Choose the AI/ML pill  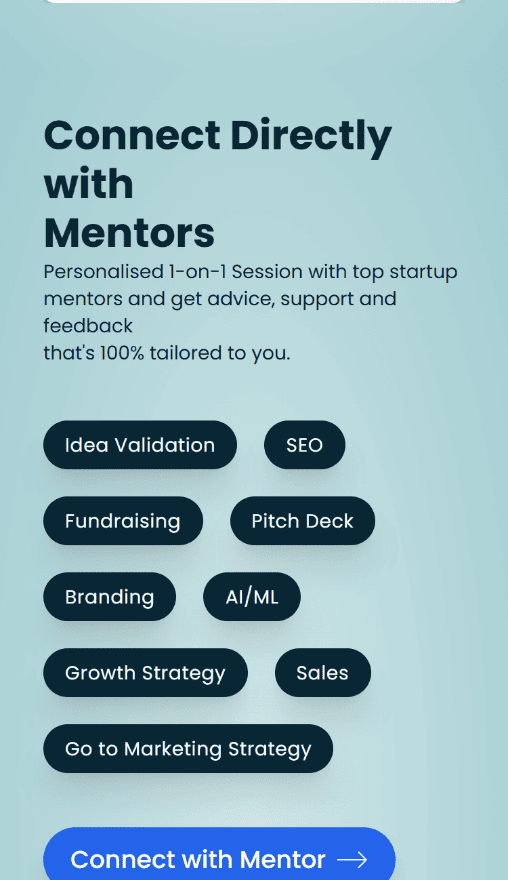252,597
